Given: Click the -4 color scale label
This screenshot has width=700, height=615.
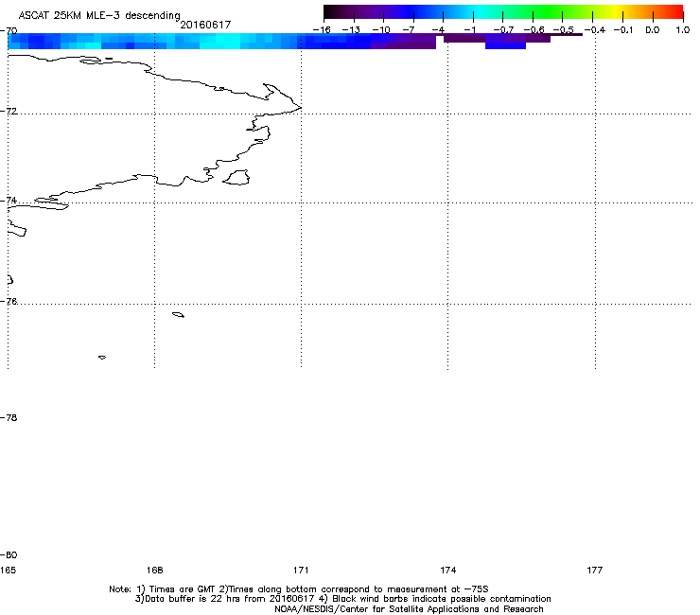Looking at the screenshot, I should (x=439, y=30).
